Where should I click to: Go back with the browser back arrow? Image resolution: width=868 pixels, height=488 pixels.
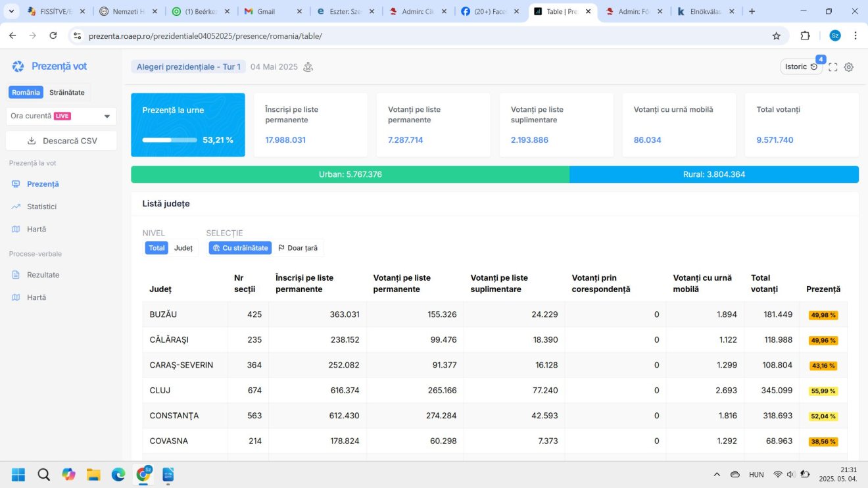(x=12, y=36)
